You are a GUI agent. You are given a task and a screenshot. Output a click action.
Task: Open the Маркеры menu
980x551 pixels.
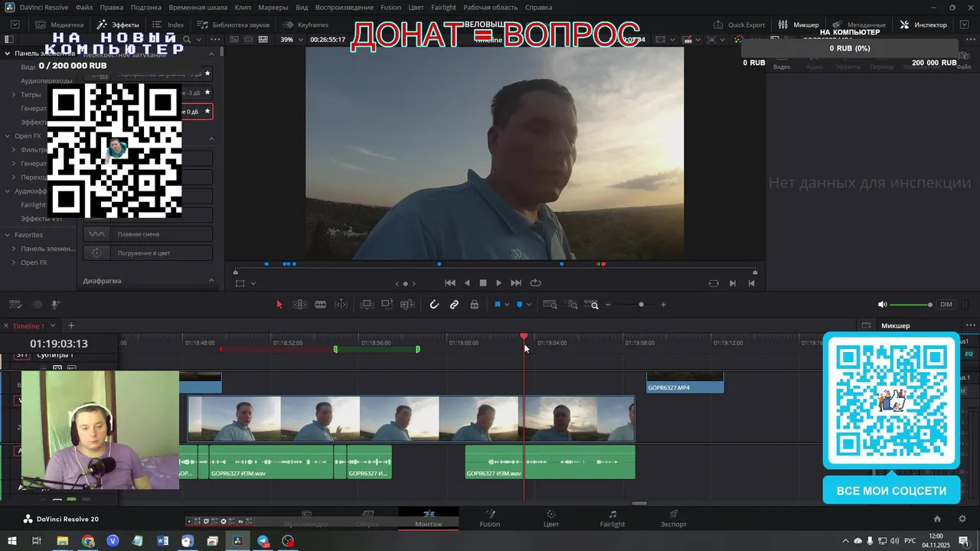(273, 7)
